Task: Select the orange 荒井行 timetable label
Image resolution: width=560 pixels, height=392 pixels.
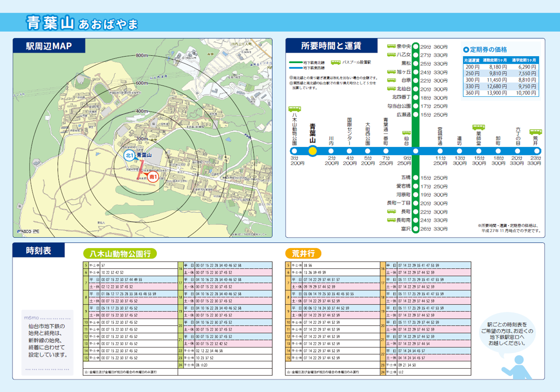Action: coord(303,254)
